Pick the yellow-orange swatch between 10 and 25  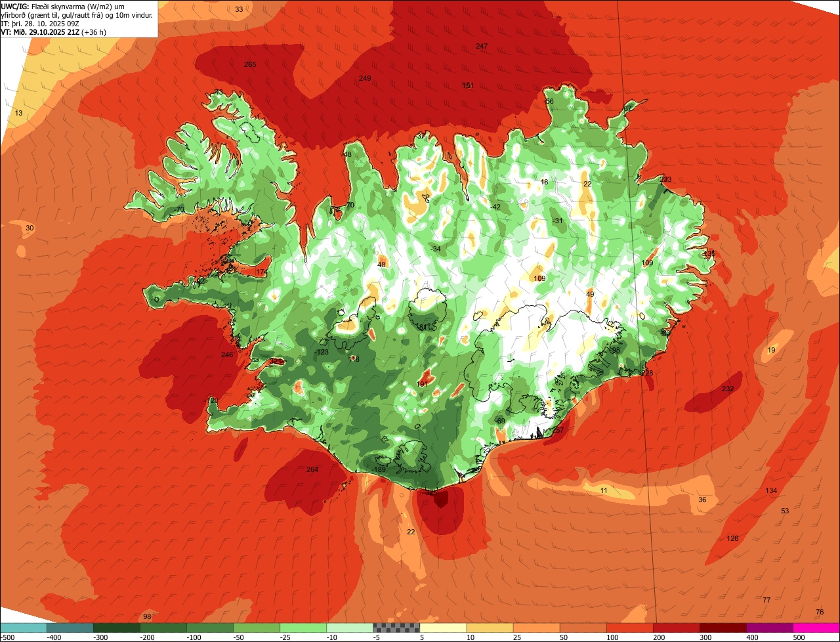[489, 628]
